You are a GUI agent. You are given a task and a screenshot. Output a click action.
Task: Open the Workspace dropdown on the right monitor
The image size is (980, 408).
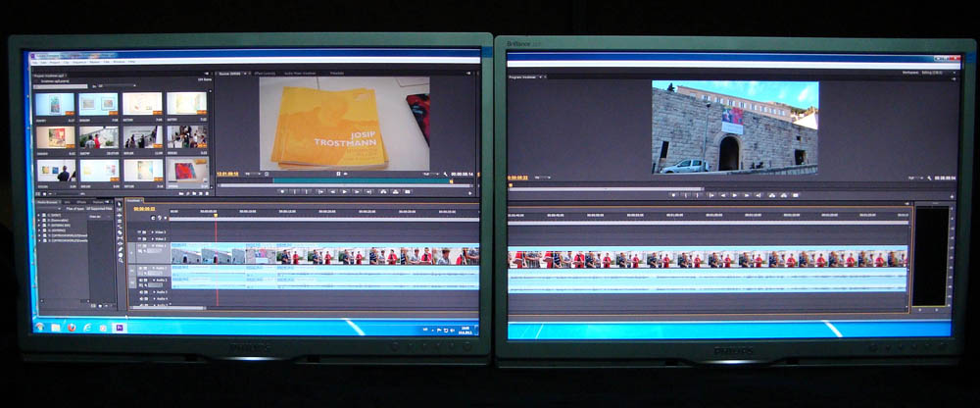[938, 73]
